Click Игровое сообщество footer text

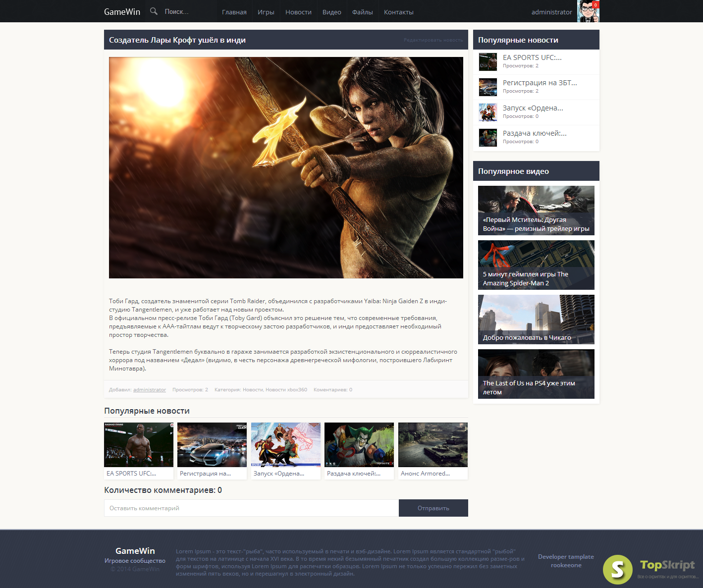pyautogui.click(x=135, y=561)
